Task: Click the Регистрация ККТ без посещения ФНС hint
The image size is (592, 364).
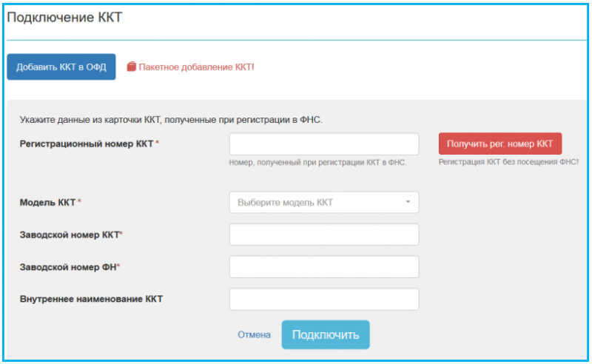Action: 508,161
